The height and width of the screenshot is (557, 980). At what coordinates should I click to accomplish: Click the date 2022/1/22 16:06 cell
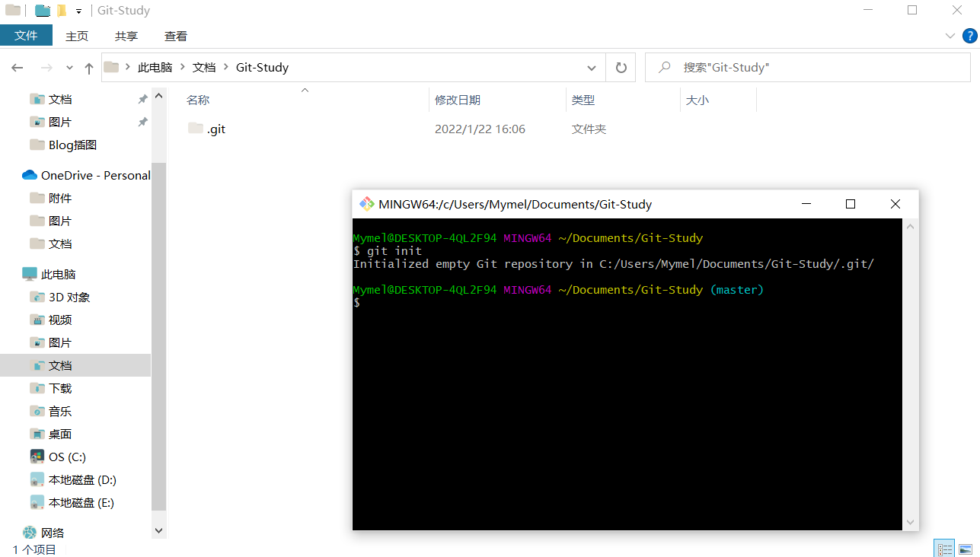coord(480,129)
